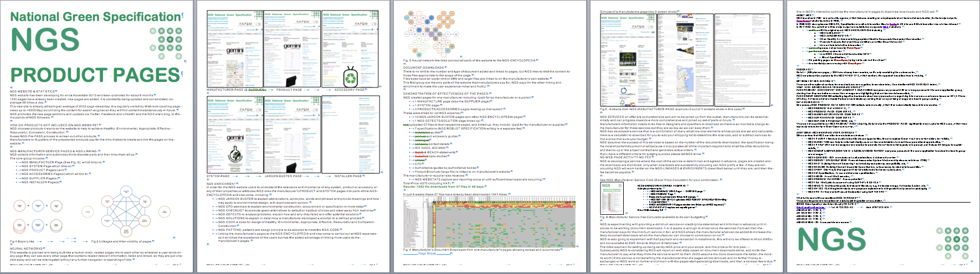Open the first manufacturer page screenshot on page 4
The height and width of the screenshot is (274, 980).
pos(628,60)
